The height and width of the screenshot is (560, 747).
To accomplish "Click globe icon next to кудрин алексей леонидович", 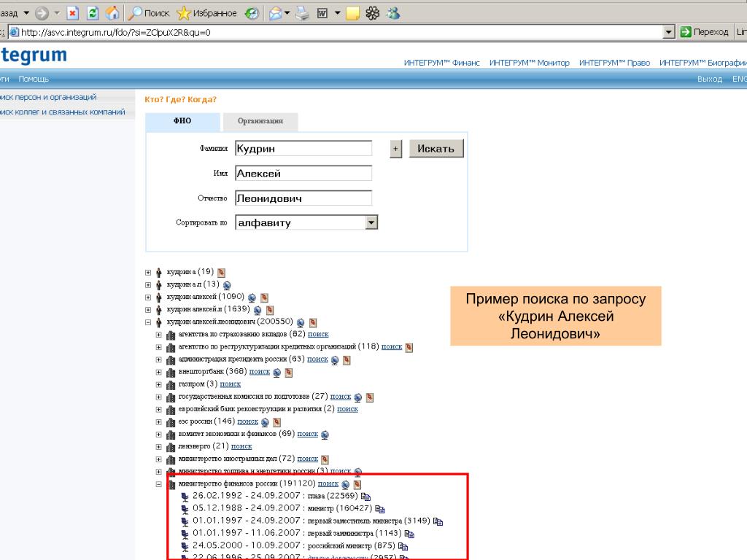I will (x=301, y=323).
